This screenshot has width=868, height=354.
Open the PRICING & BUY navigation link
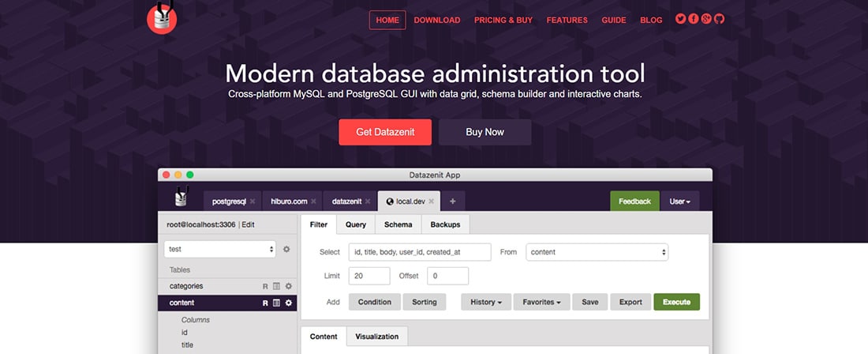click(x=503, y=21)
